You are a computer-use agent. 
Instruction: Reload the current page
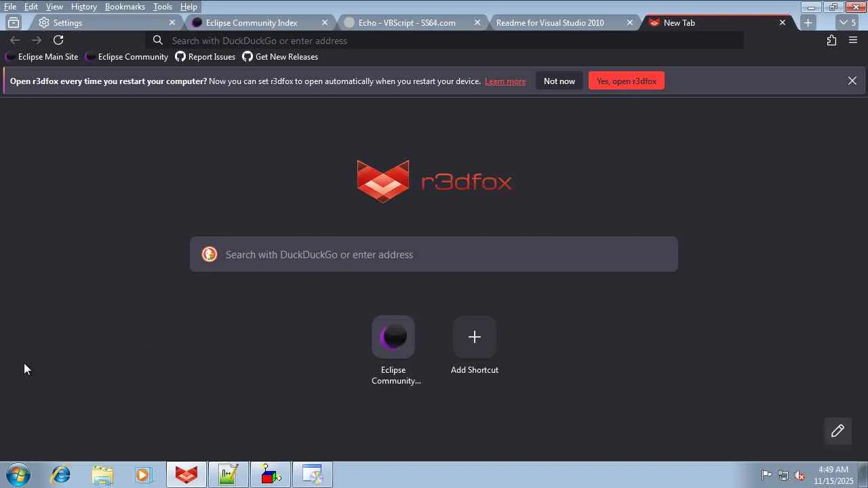pyautogui.click(x=58, y=41)
